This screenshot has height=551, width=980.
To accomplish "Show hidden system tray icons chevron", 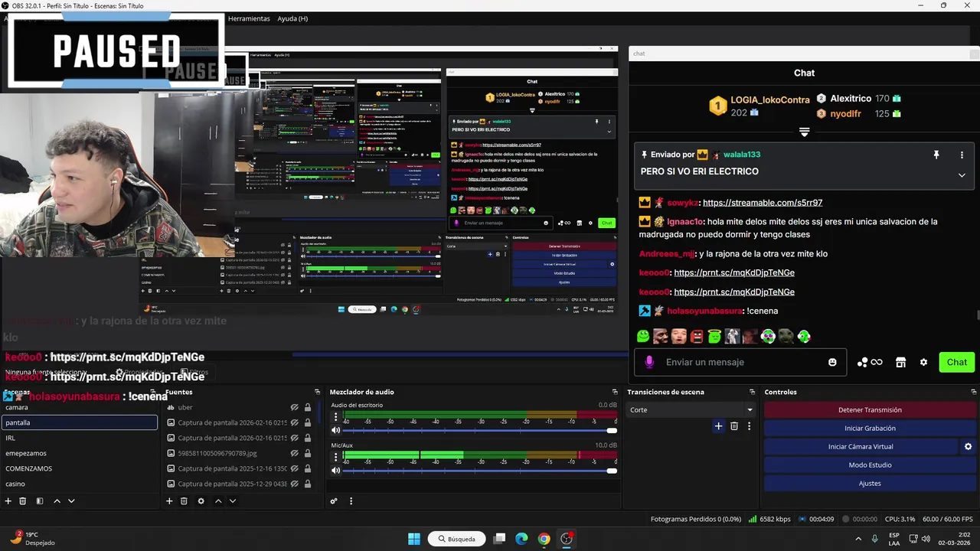I will pyautogui.click(x=857, y=539).
